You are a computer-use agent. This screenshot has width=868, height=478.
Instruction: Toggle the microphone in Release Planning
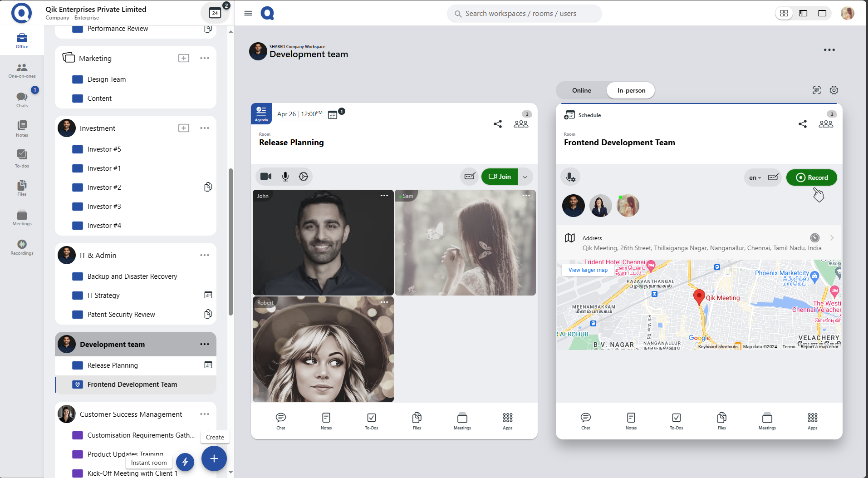285,177
